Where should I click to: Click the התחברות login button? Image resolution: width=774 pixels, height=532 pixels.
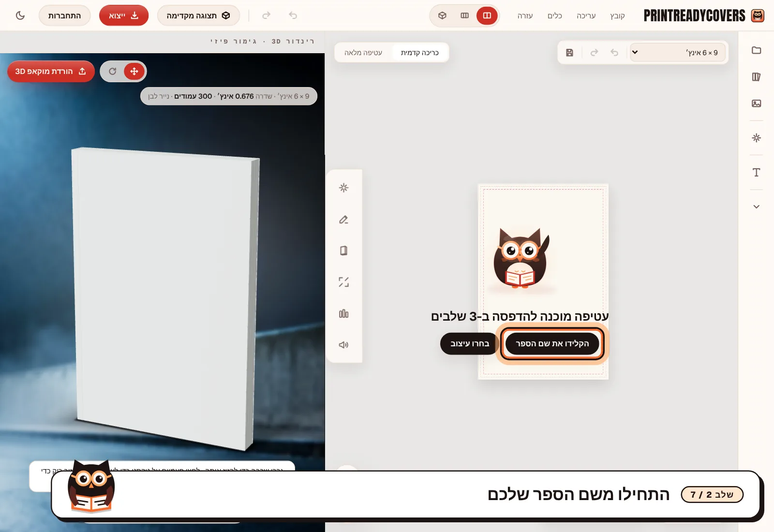(64, 15)
